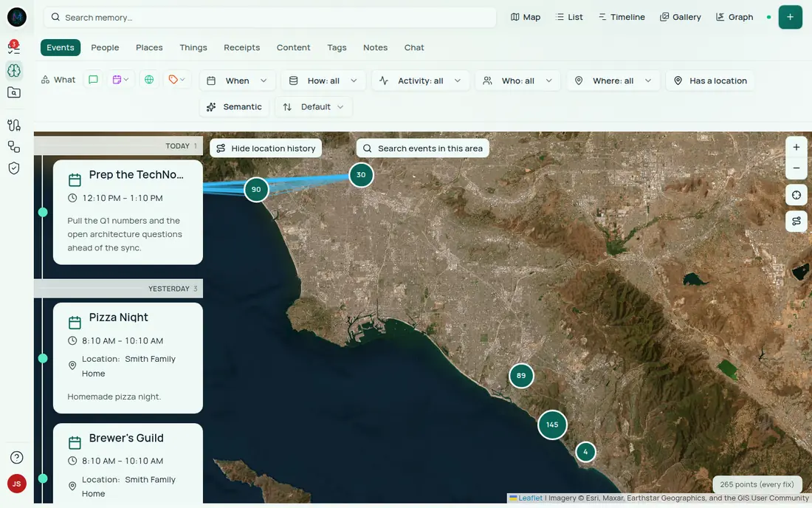Open the Where: all dropdown

(x=613, y=80)
